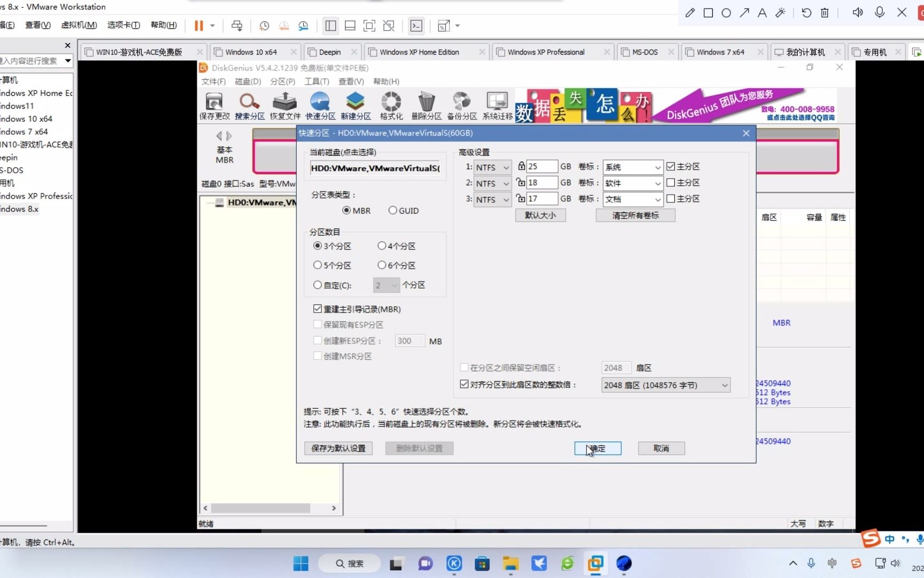Image resolution: width=924 pixels, height=578 pixels.
Task: Pause the virtual machine in VMware toolbar
Action: 198,26
